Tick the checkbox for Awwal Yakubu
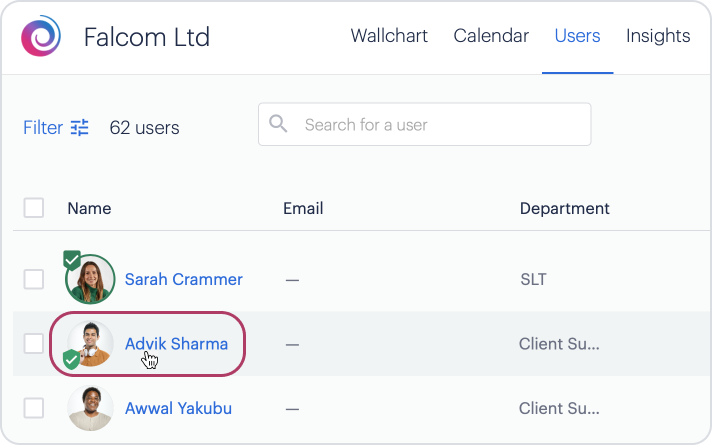712x445 pixels. (34, 408)
